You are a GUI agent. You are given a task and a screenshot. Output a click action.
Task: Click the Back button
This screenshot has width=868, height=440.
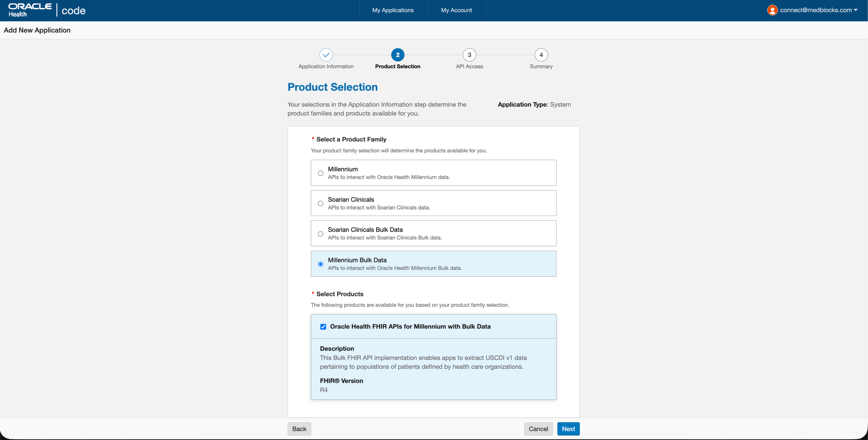(299, 429)
